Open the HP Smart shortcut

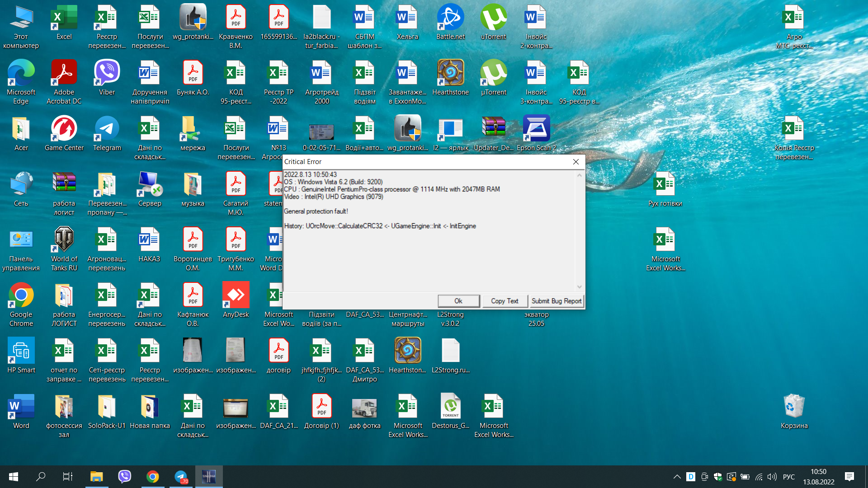[21, 351]
